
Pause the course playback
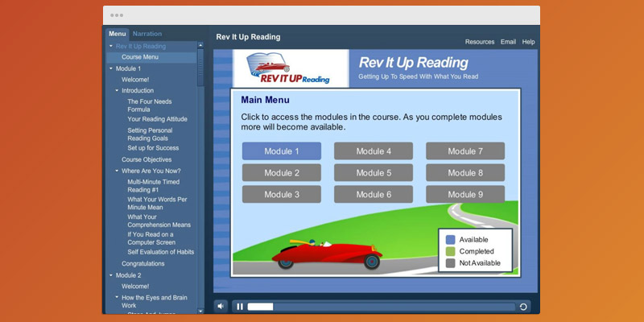pyautogui.click(x=240, y=307)
